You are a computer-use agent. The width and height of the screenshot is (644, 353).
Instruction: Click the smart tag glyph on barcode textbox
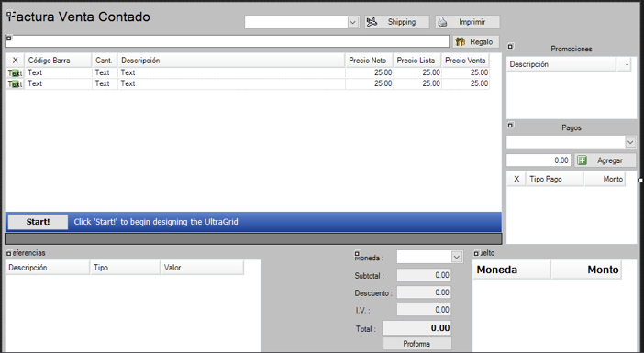[8, 39]
